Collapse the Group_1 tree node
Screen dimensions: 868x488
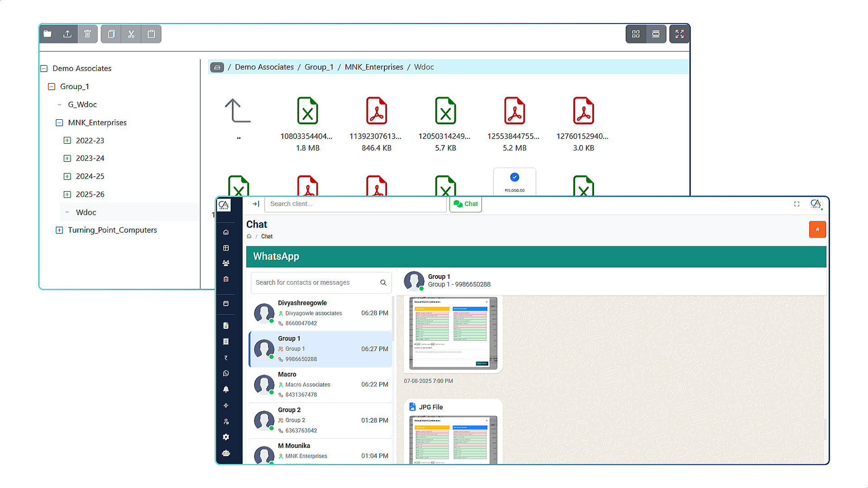click(x=52, y=86)
